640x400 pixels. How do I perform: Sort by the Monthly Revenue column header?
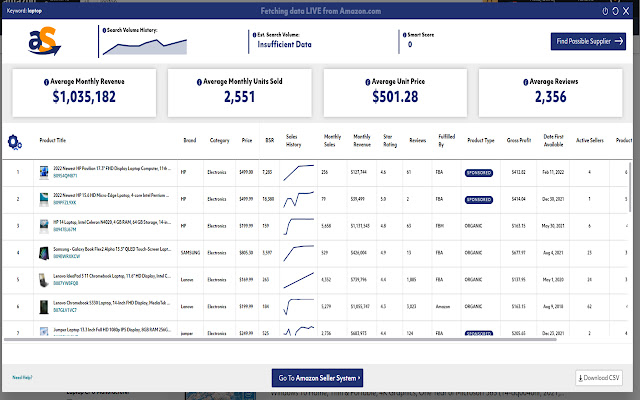pyautogui.click(x=362, y=140)
